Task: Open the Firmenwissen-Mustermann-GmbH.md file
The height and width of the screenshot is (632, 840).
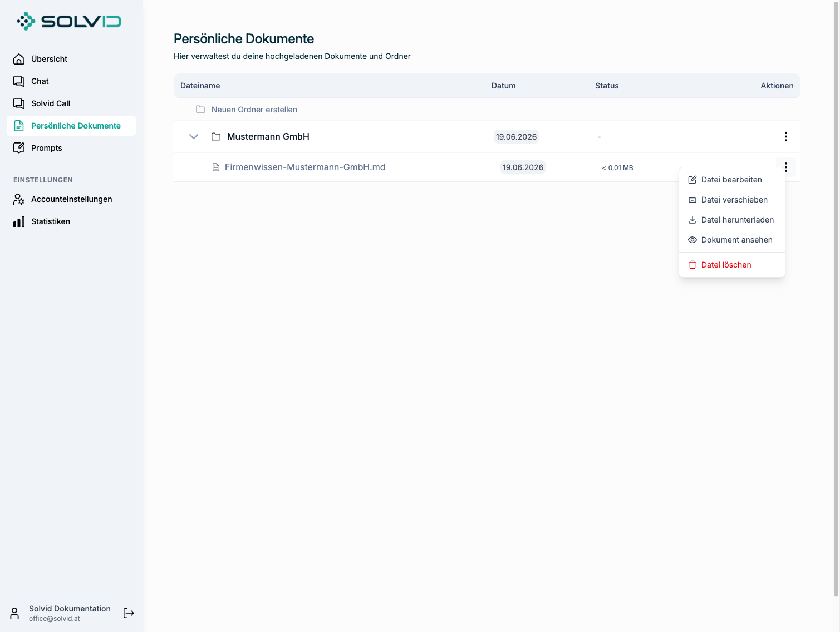Action: click(305, 167)
